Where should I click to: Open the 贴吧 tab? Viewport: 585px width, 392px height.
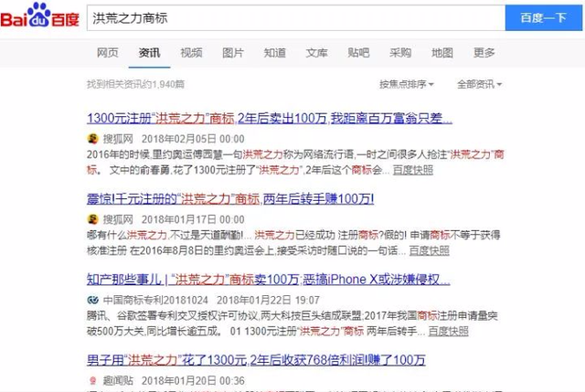tap(358, 53)
